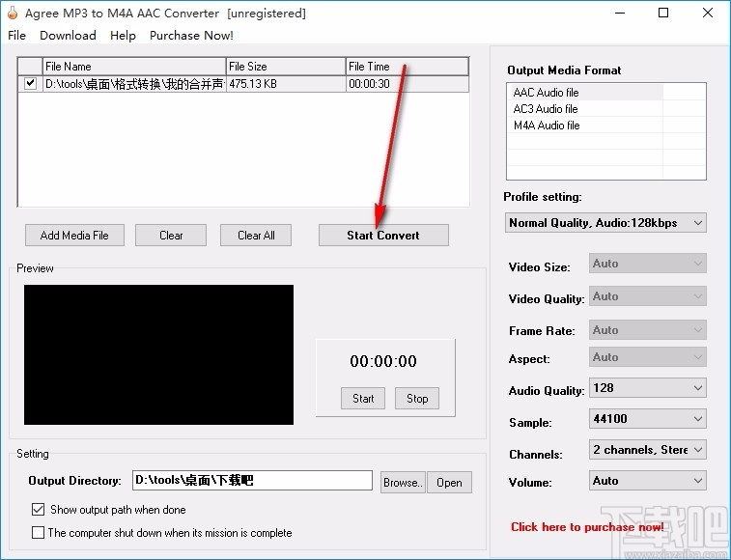Select AAC Audio file output format
Viewport: 731px width, 560px height.
584,93
